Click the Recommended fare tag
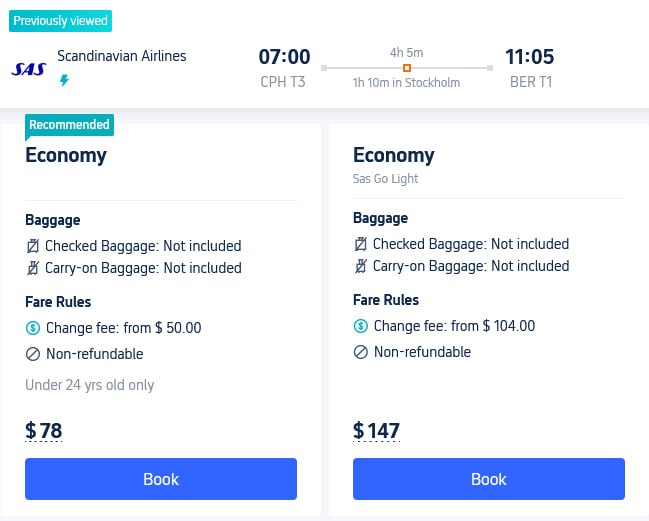 click(x=70, y=125)
